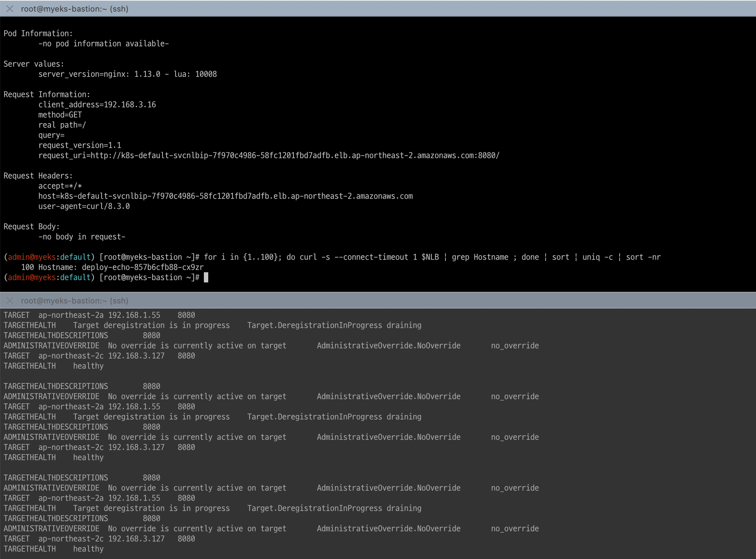
Task: Click user-agent=curl/8.3.0 header text
Action: (84, 206)
